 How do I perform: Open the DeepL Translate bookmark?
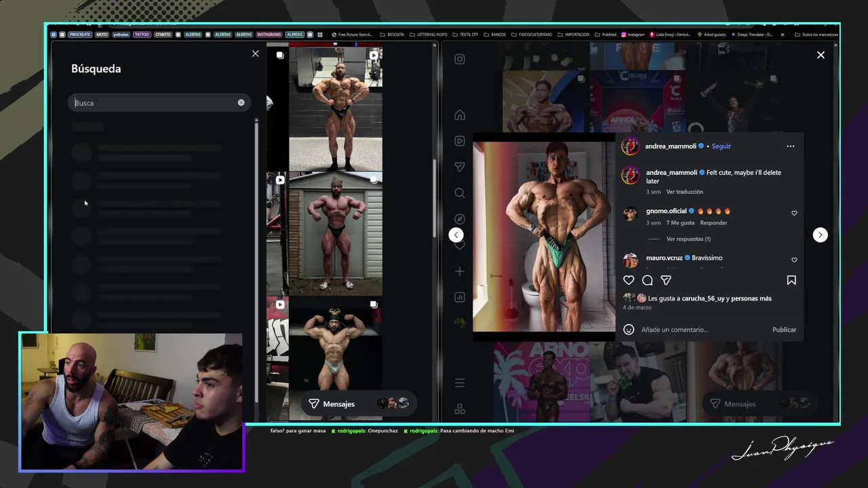751,35
